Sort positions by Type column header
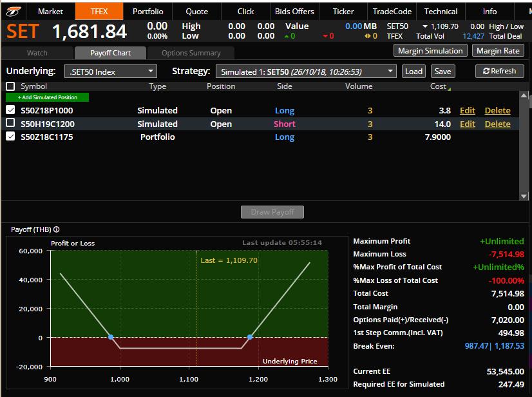The height and width of the screenshot is (397, 532). pos(158,86)
